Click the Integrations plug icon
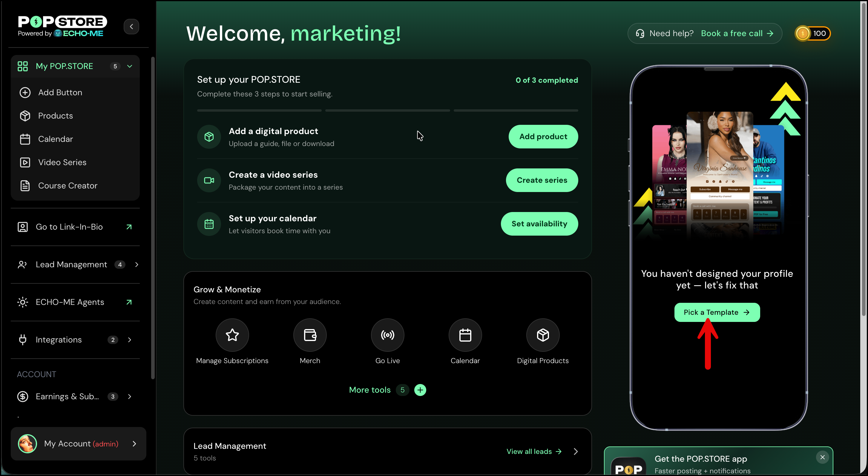 pyautogui.click(x=23, y=340)
